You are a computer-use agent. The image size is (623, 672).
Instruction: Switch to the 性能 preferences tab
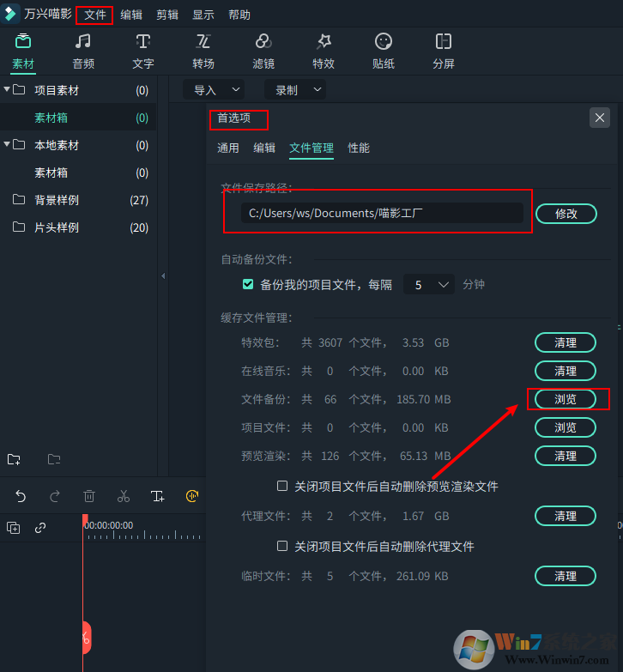(359, 148)
